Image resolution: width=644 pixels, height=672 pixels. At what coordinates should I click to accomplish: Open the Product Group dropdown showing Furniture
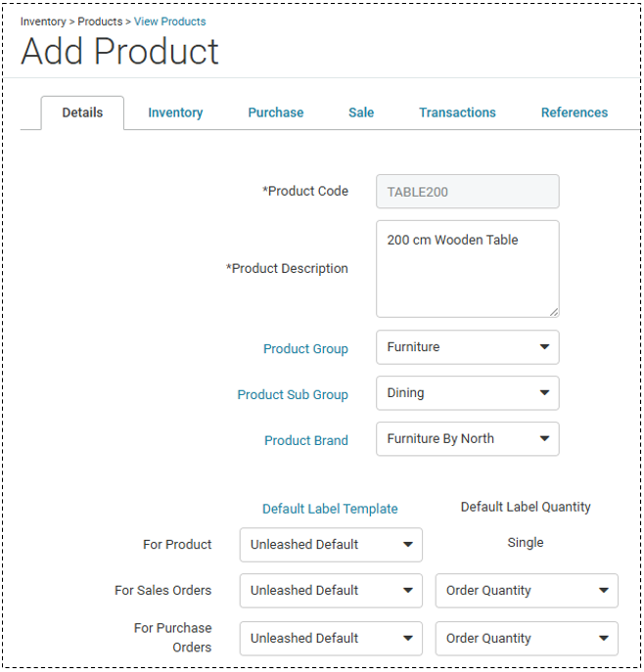(468, 347)
